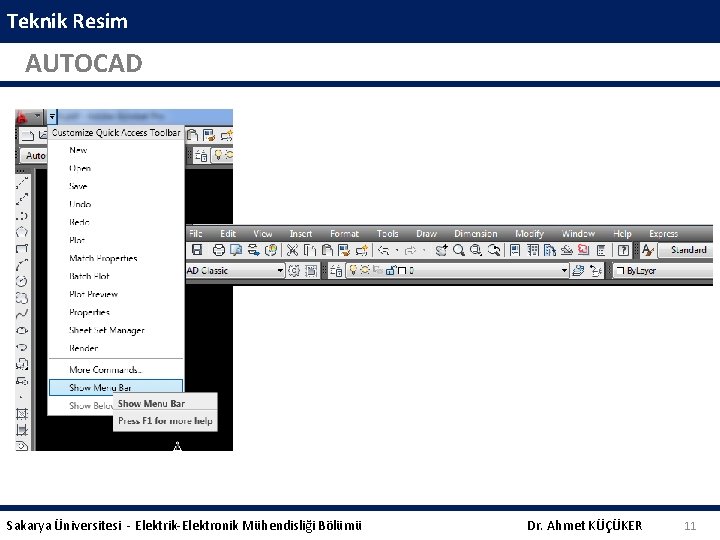Open the ByLayer color dropdown

pos(664,271)
